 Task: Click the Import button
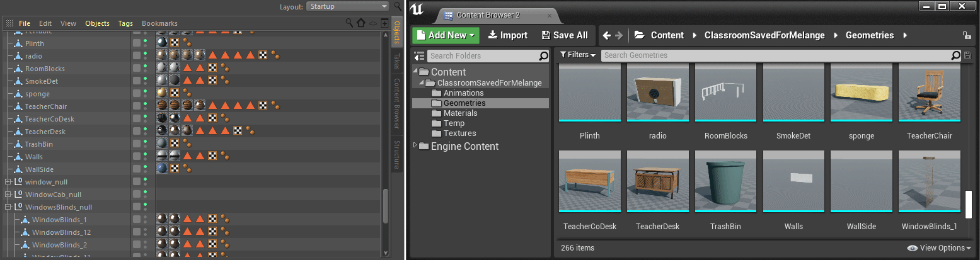tap(508, 35)
